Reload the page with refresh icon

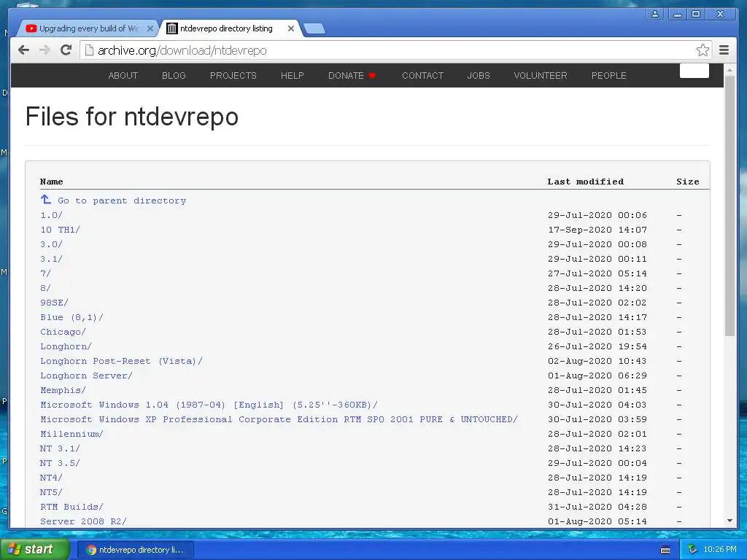[66, 50]
